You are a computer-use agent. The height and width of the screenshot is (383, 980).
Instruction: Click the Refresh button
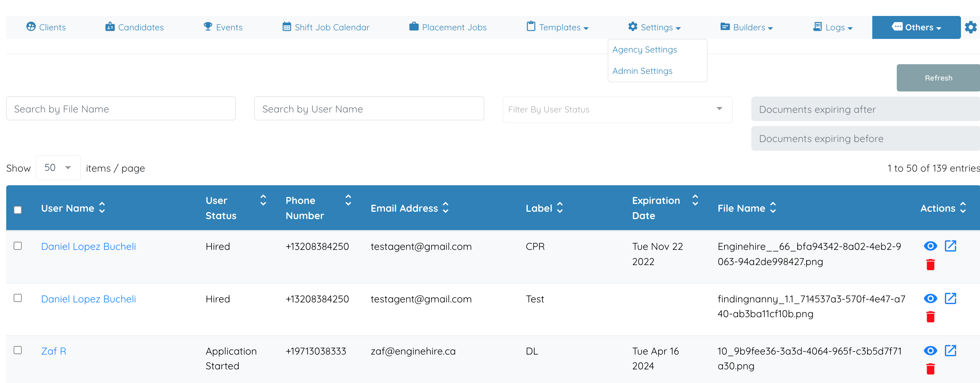[x=938, y=78]
